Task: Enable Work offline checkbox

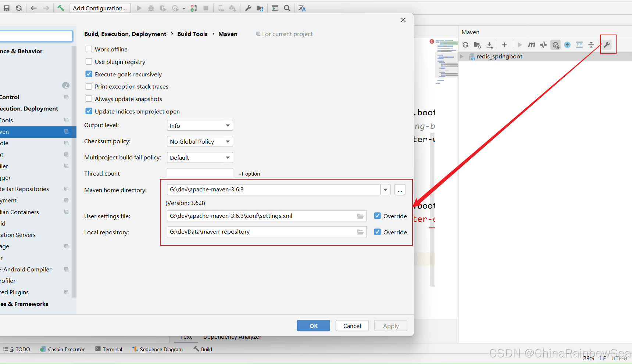Action: (89, 49)
